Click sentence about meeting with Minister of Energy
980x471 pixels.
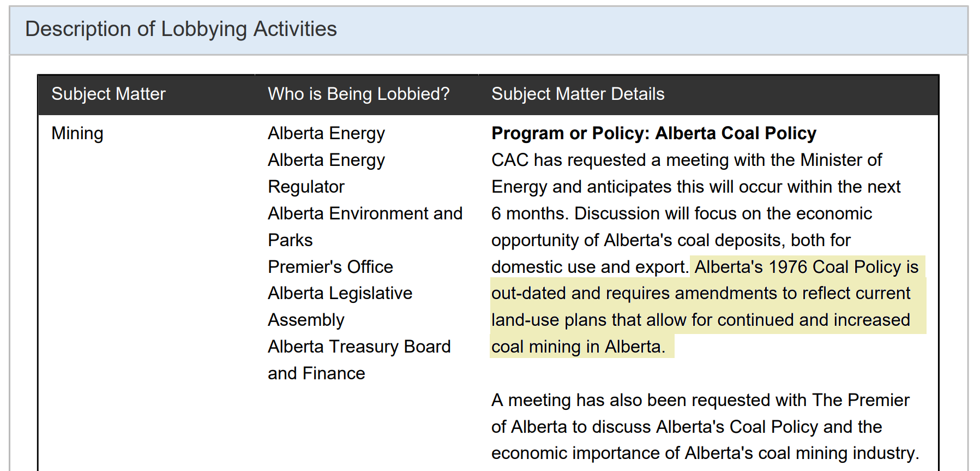pyautogui.click(x=687, y=160)
